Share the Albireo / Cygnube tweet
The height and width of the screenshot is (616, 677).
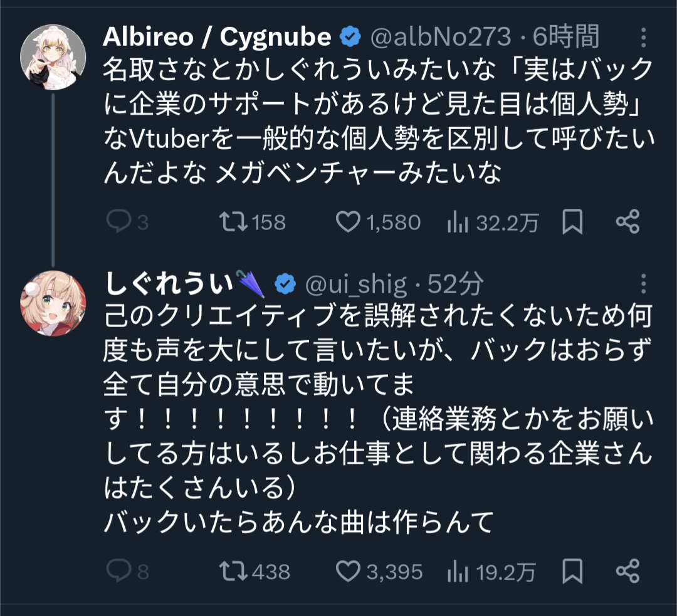[627, 222]
